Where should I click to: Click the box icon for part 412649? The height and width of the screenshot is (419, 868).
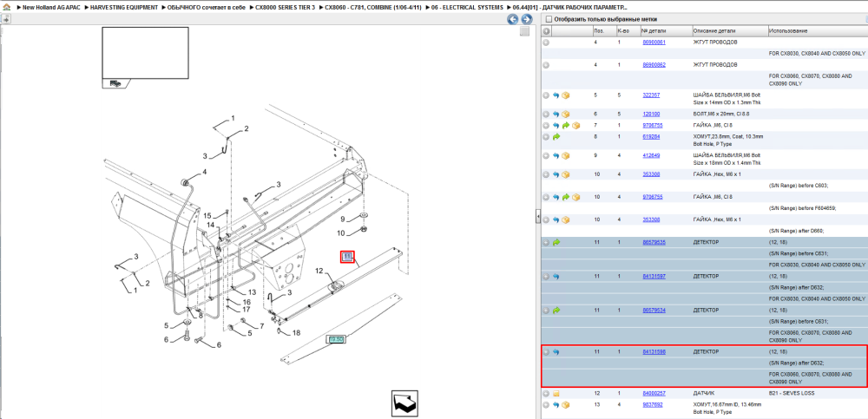point(566,155)
